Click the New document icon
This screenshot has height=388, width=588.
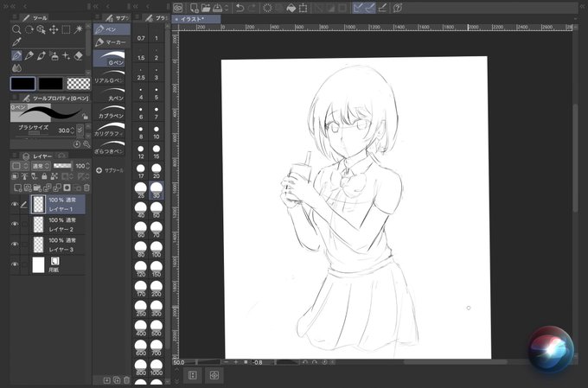[194, 8]
